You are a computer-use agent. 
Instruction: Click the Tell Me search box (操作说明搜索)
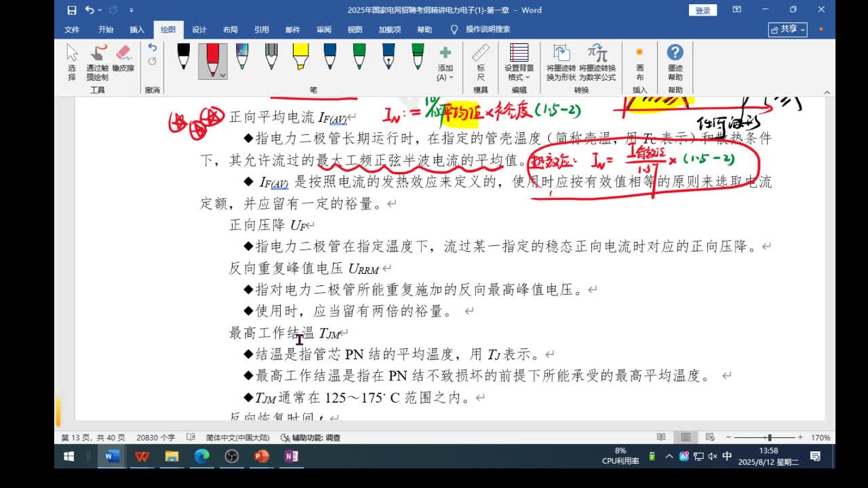coord(480,30)
